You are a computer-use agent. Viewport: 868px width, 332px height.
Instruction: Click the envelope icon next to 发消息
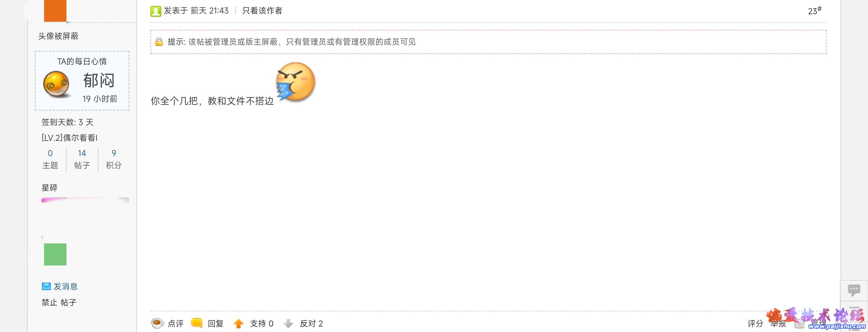(46, 287)
